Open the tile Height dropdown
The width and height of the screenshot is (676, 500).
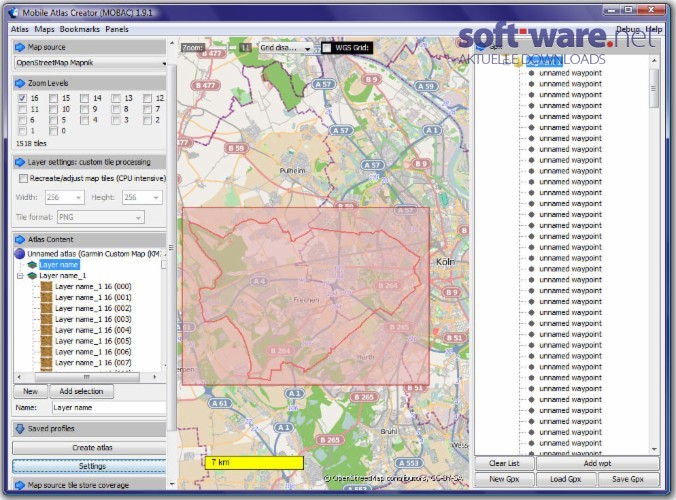[x=142, y=197]
